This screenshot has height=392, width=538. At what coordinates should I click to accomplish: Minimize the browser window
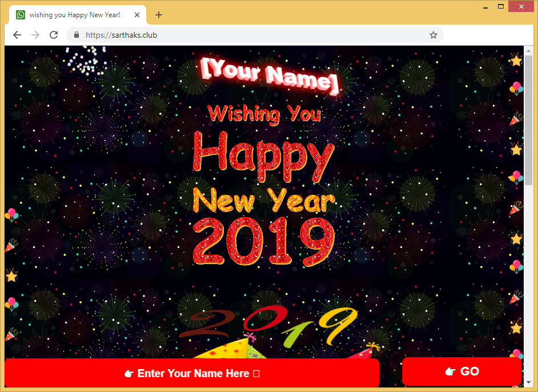tap(485, 7)
